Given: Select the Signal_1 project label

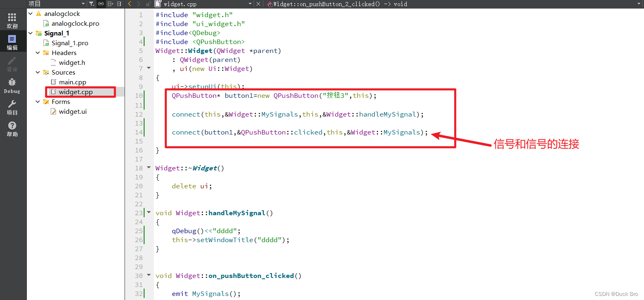Looking at the screenshot, I should [57, 33].
